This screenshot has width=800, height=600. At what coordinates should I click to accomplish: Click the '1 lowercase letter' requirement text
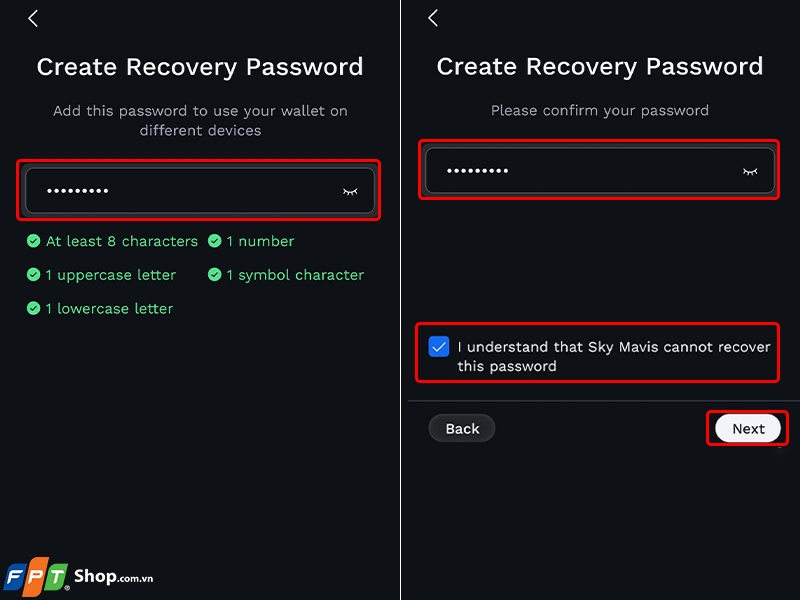109,309
